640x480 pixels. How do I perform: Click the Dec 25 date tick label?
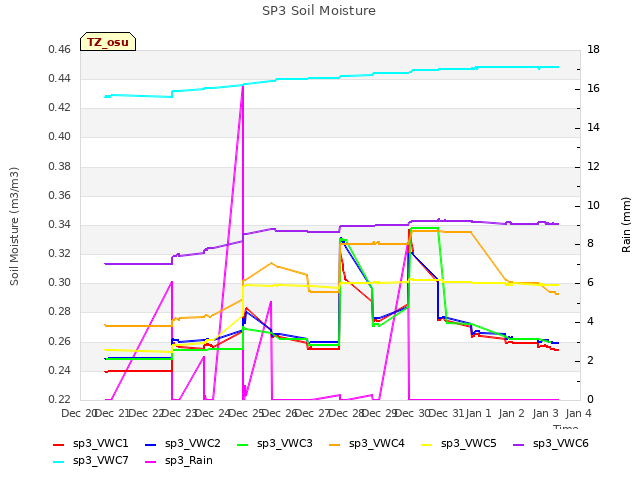click(246, 413)
